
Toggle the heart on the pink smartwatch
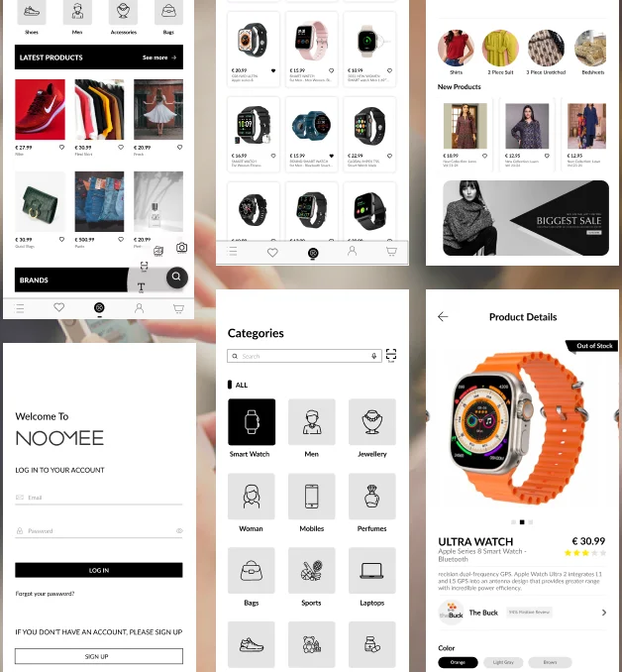click(331, 70)
